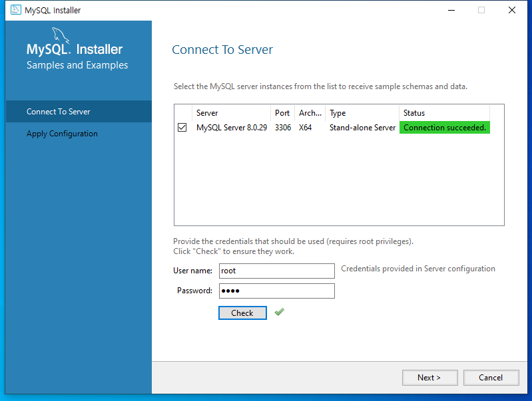This screenshot has width=532, height=401.
Task: Select the 'MySQL Server 8.0.29' cell
Action: click(232, 128)
